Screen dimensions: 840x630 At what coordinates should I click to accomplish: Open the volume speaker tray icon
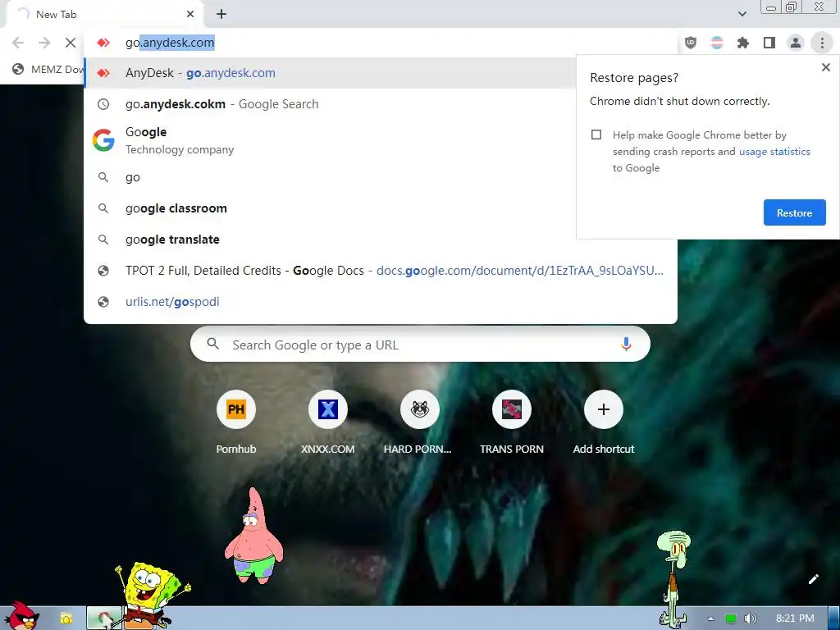pyautogui.click(x=750, y=619)
